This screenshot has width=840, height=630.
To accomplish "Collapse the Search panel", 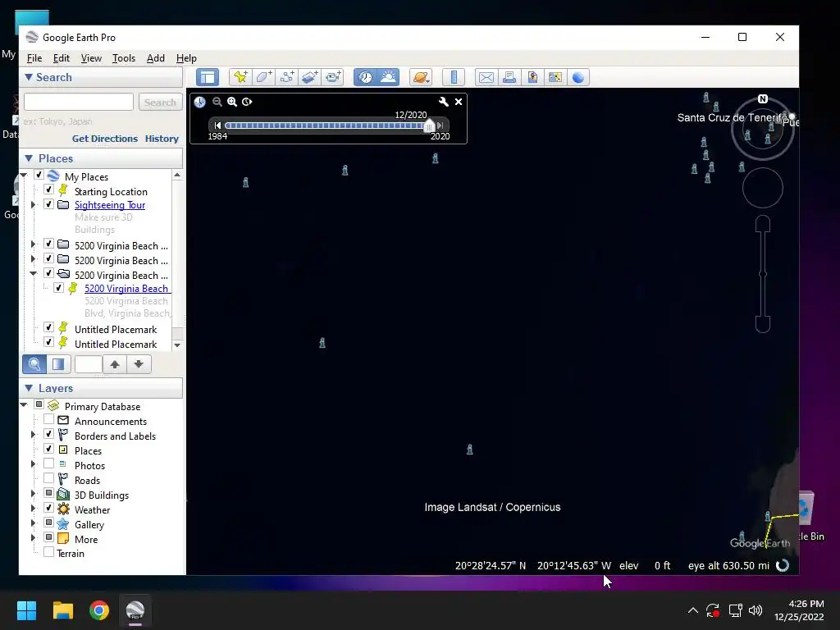I will coord(29,77).
